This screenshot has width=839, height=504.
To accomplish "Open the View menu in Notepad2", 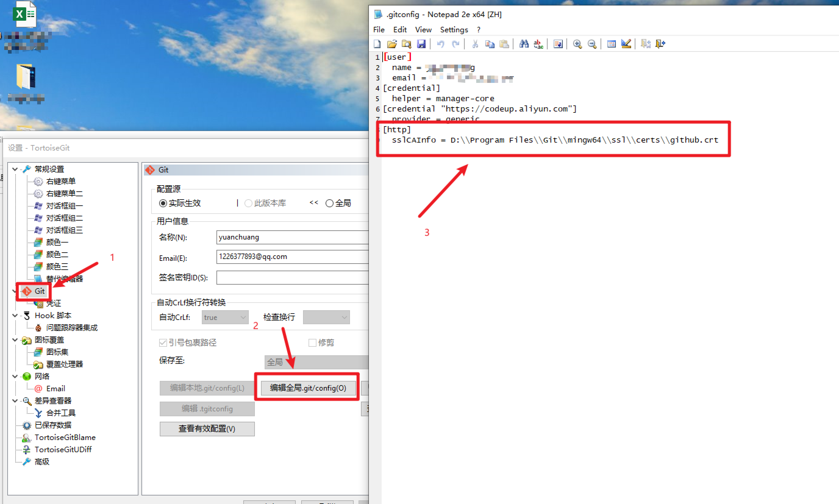I will click(423, 30).
